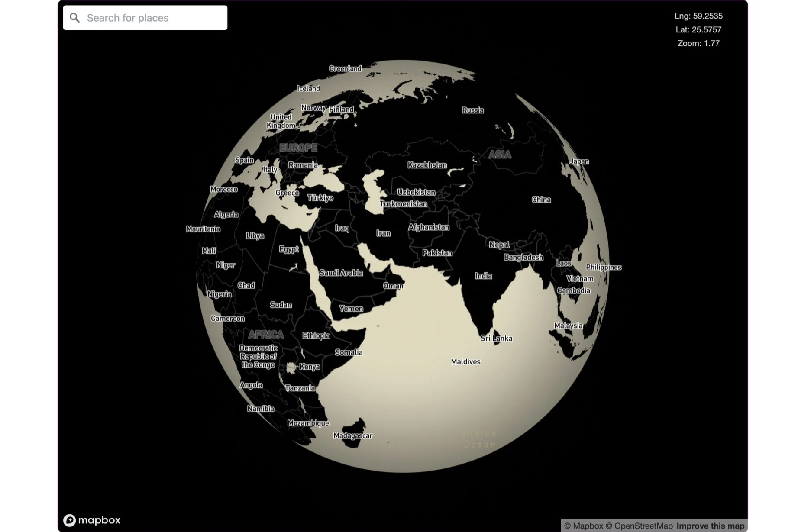Image resolution: width=798 pixels, height=532 pixels.
Task: Click the Pakistan label
Action: (437, 253)
